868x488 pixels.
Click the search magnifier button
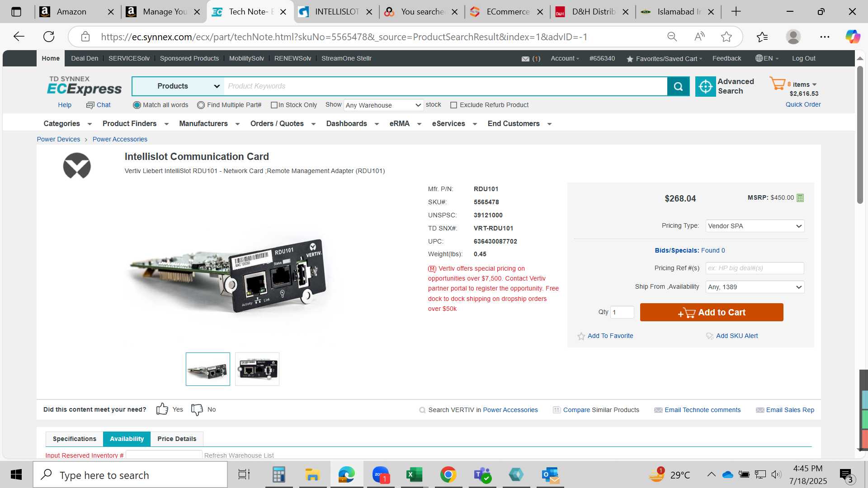tap(678, 86)
